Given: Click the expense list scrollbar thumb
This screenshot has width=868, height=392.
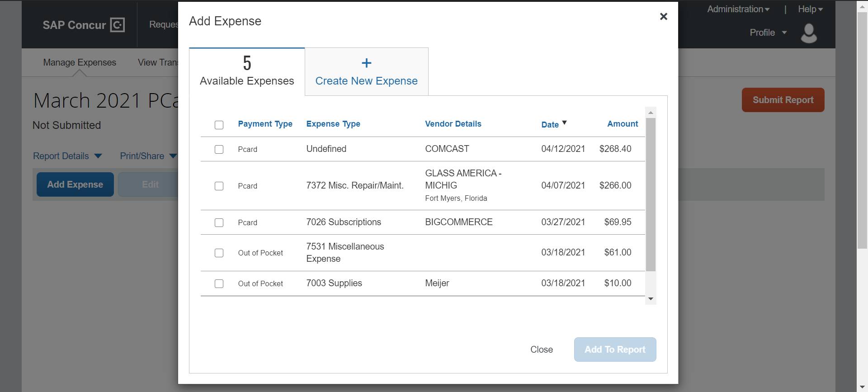Looking at the screenshot, I should 651,194.
